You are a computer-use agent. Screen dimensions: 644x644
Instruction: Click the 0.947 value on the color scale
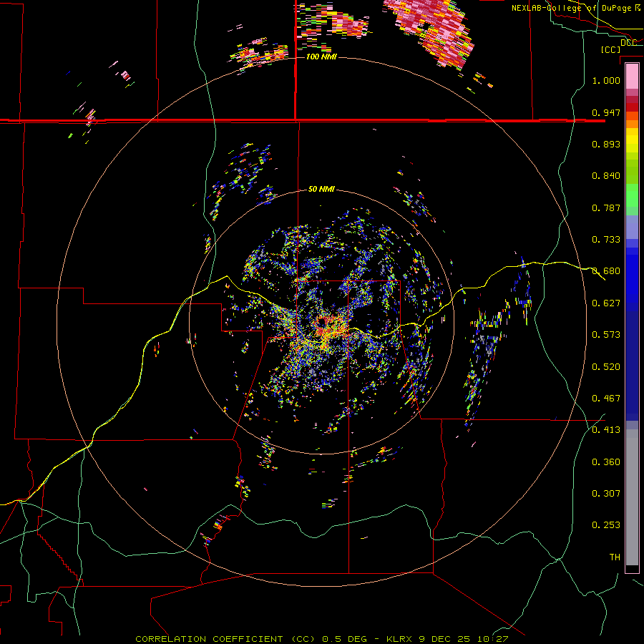coord(606,112)
